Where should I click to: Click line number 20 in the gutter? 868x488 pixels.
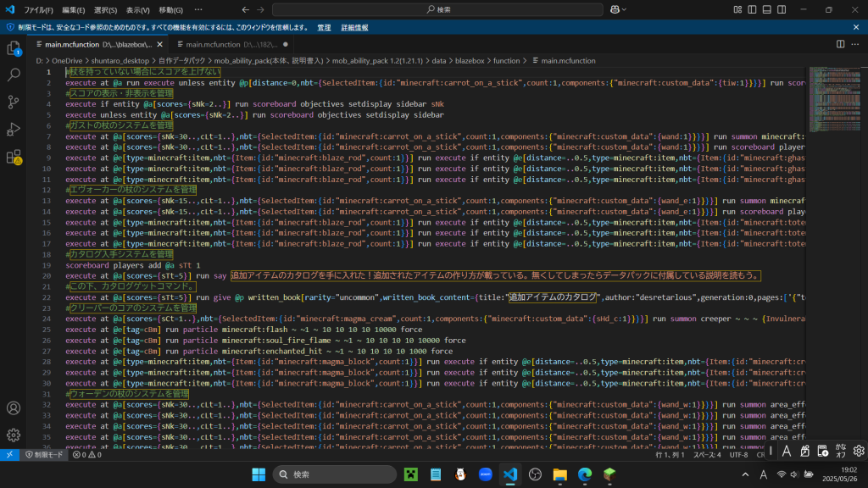point(47,275)
